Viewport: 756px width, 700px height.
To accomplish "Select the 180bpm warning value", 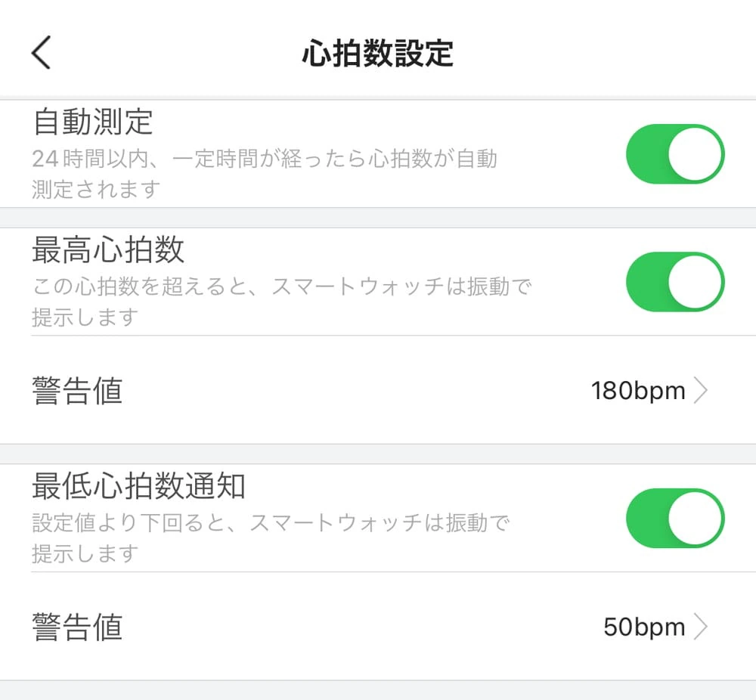I will pyautogui.click(x=638, y=391).
